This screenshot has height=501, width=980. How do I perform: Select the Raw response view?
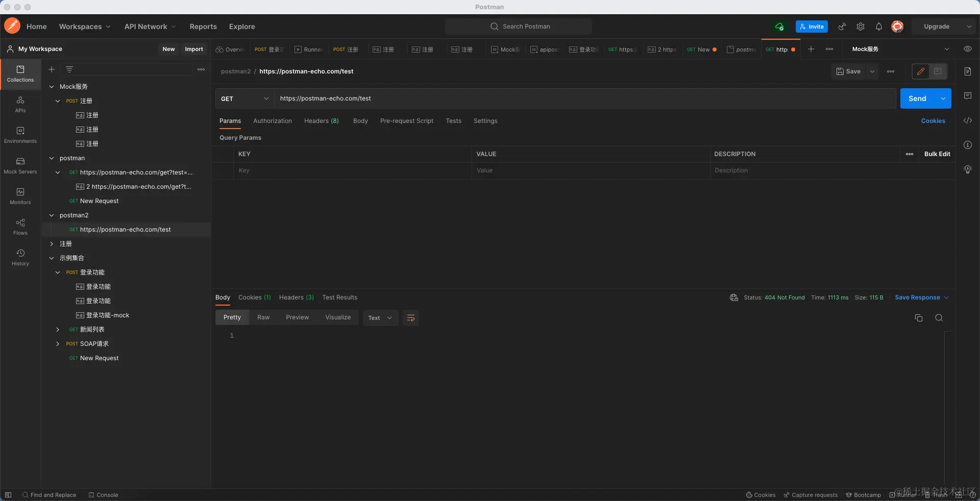tap(263, 317)
